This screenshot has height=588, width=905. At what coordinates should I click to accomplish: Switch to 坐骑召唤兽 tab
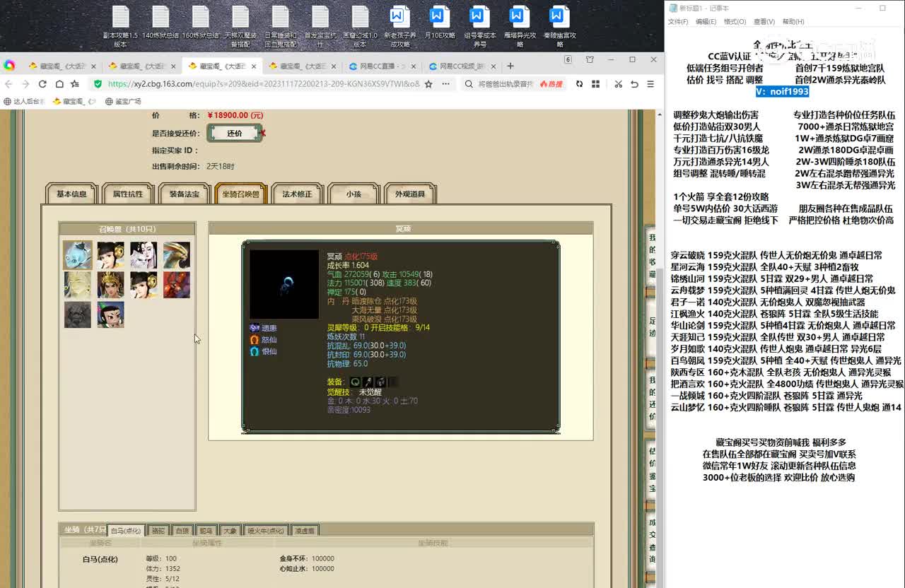click(240, 194)
